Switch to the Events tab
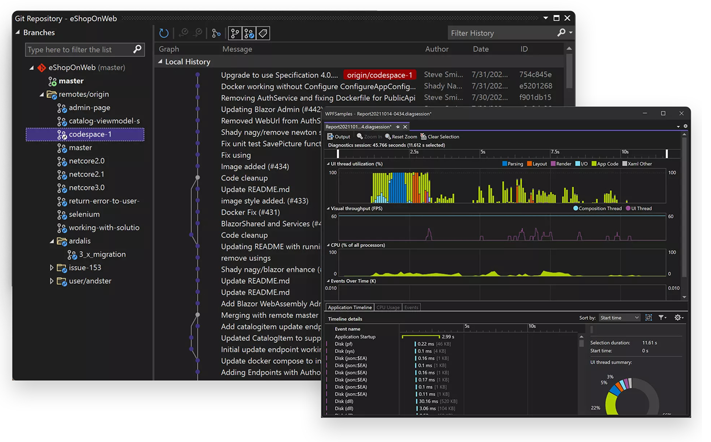 411,307
